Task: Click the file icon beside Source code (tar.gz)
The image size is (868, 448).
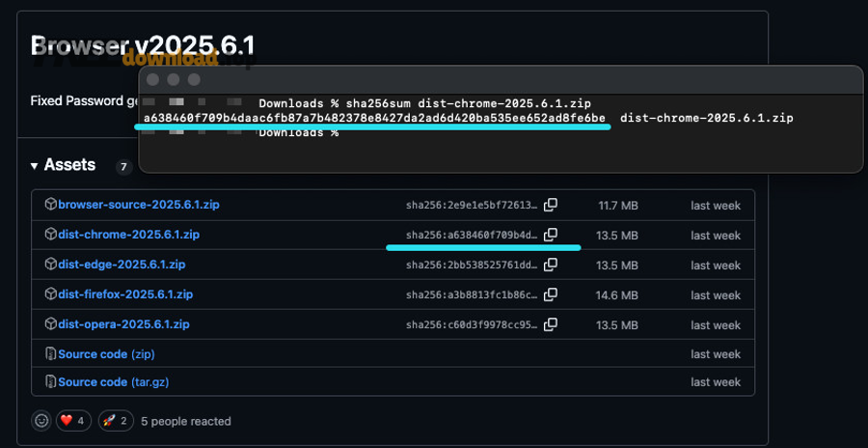Action: (51, 382)
